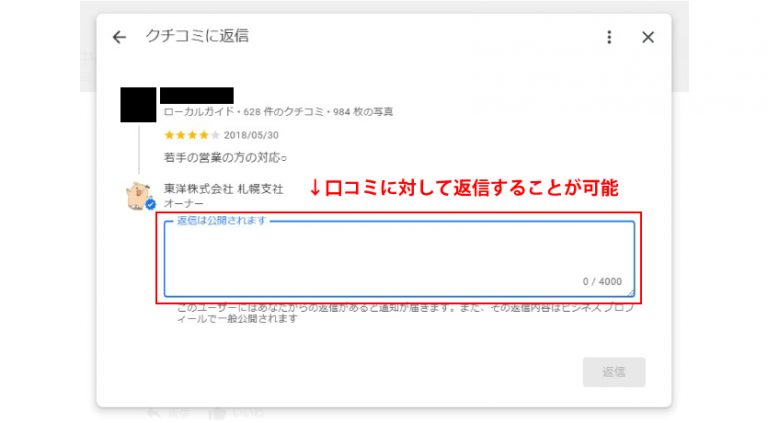The width and height of the screenshot is (768, 423).
Task: Click the 0 / 4000 character counter
Action: pos(602,282)
